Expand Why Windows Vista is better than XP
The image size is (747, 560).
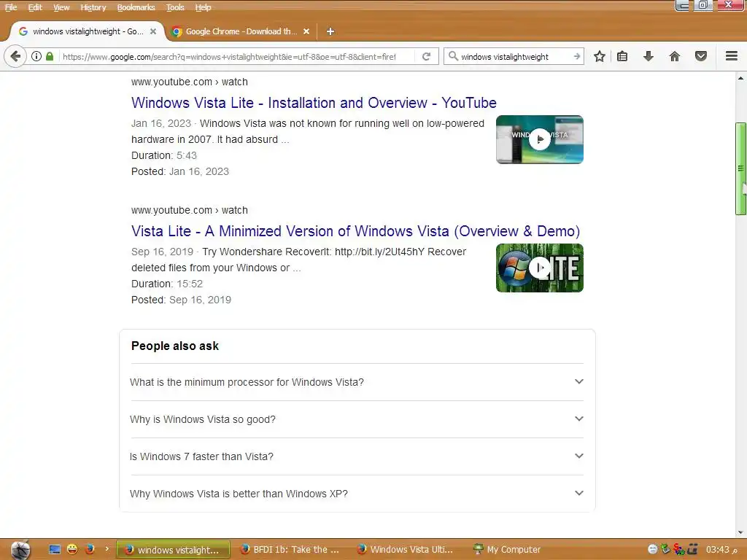pos(357,494)
